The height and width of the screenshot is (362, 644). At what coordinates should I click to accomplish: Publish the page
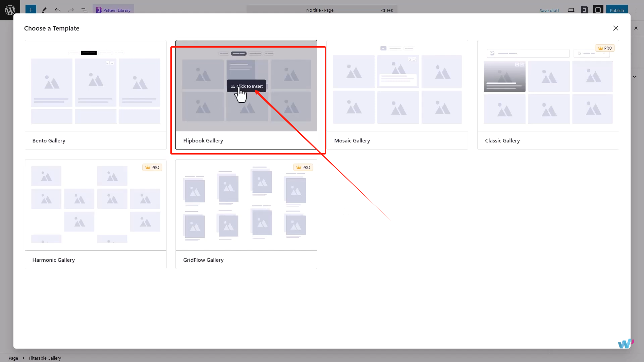(x=616, y=10)
